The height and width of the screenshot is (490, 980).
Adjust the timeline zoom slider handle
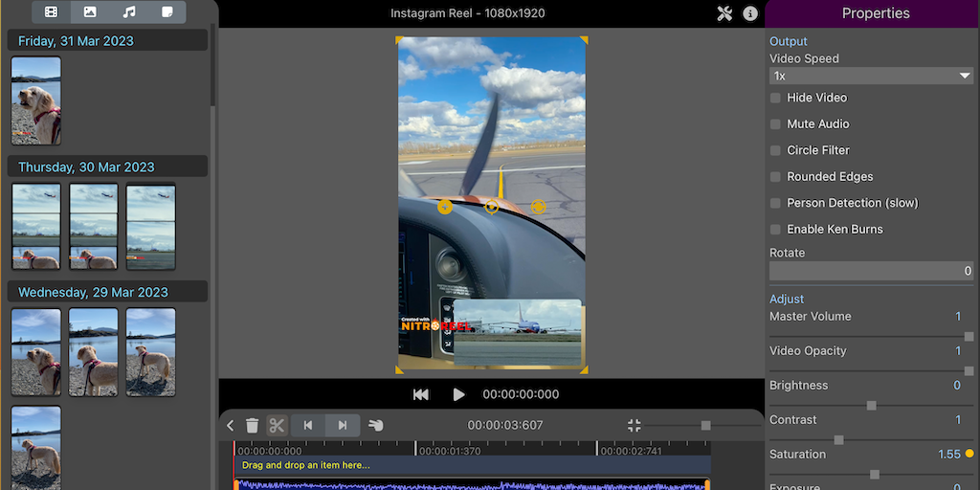tap(705, 426)
